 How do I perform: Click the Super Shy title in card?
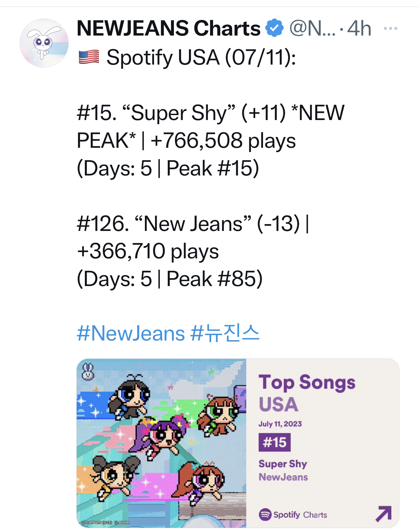coord(283,464)
